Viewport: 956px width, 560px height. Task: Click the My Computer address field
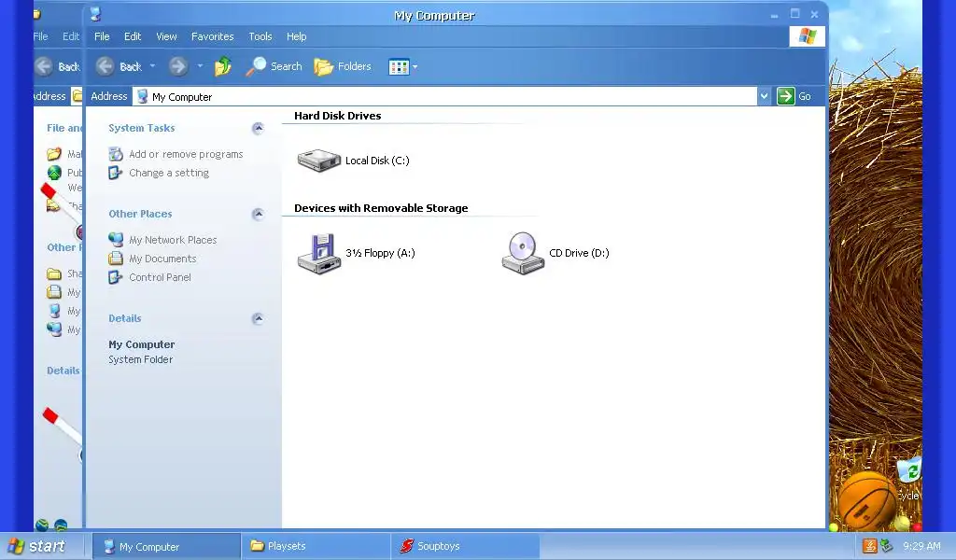click(444, 96)
